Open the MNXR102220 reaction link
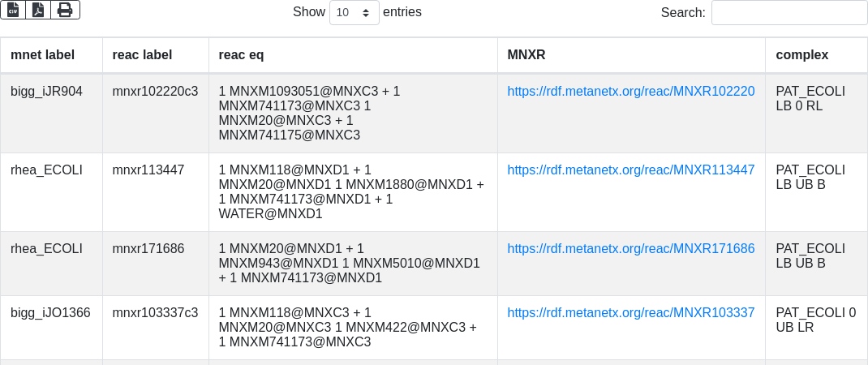This screenshot has height=365, width=868. 631,92
